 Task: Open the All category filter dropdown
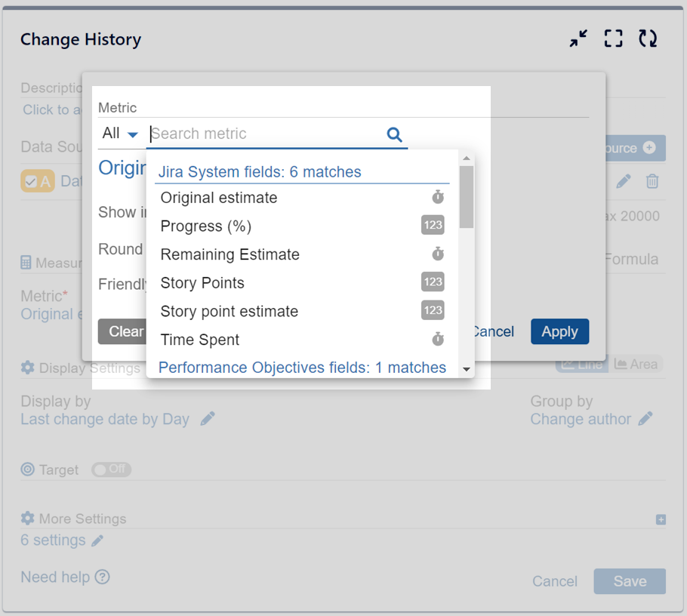pos(120,134)
